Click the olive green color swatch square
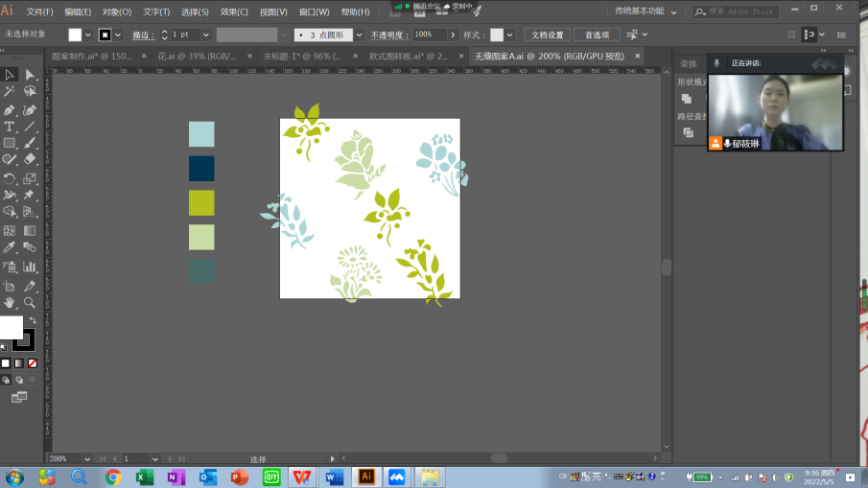The height and width of the screenshot is (488, 868). point(201,202)
